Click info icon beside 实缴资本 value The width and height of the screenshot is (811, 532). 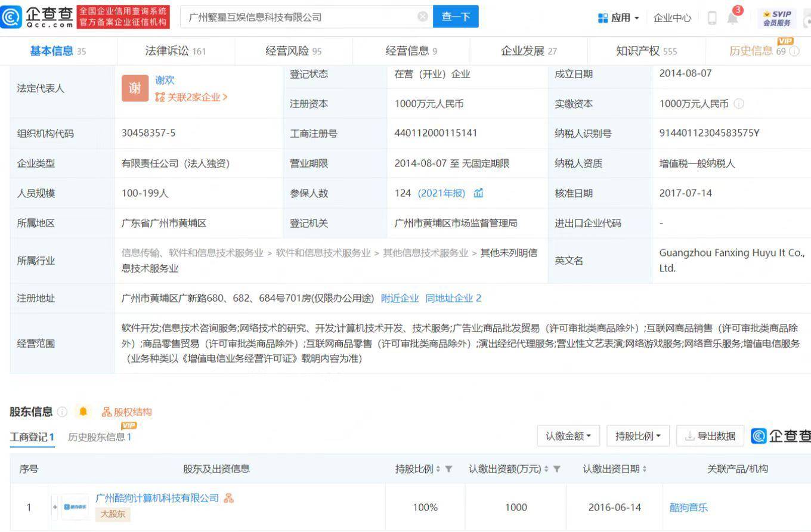click(x=739, y=104)
